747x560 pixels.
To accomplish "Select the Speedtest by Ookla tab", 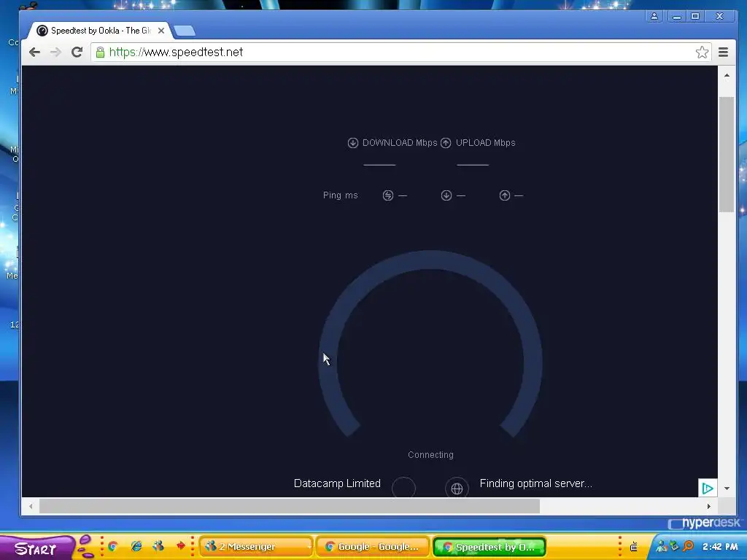I will click(100, 31).
